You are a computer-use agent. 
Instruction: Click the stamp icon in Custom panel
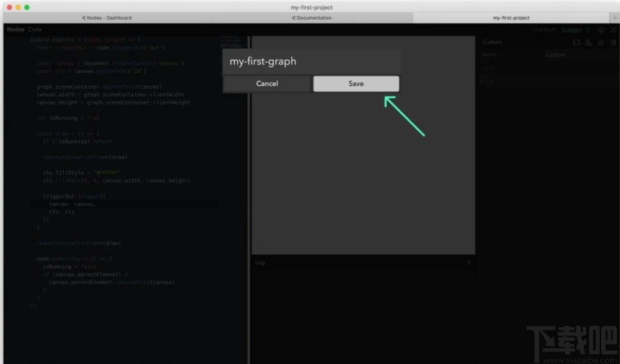(x=589, y=43)
